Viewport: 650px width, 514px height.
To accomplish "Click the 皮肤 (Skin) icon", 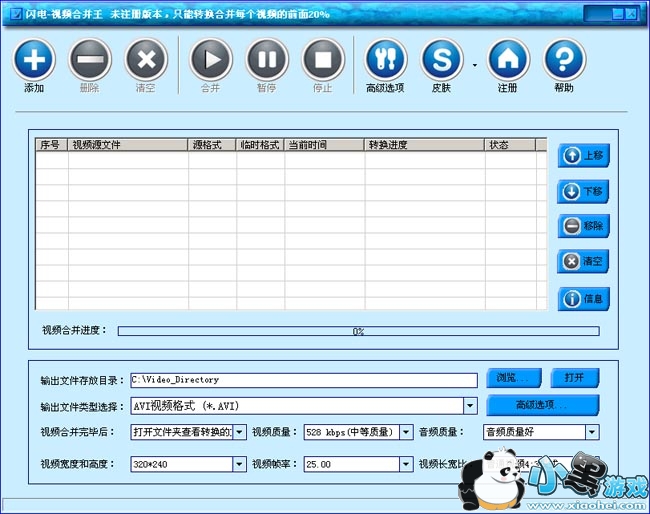I will pos(441,59).
